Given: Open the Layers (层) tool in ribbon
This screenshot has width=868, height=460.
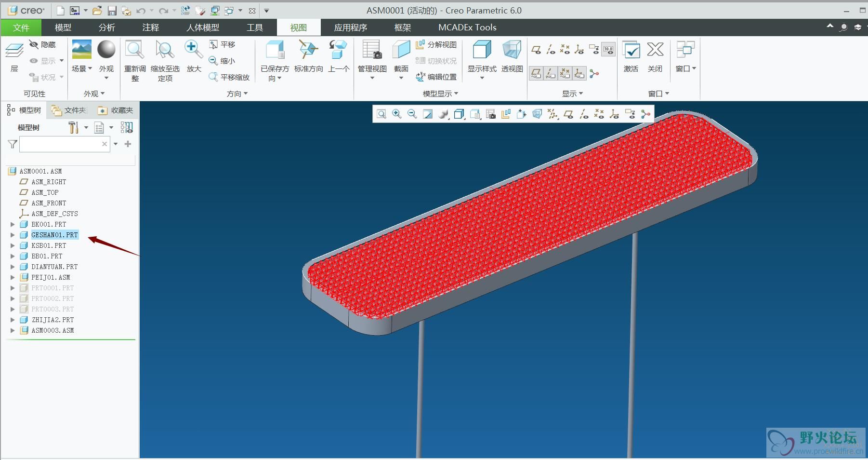Looking at the screenshot, I should [14, 51].
